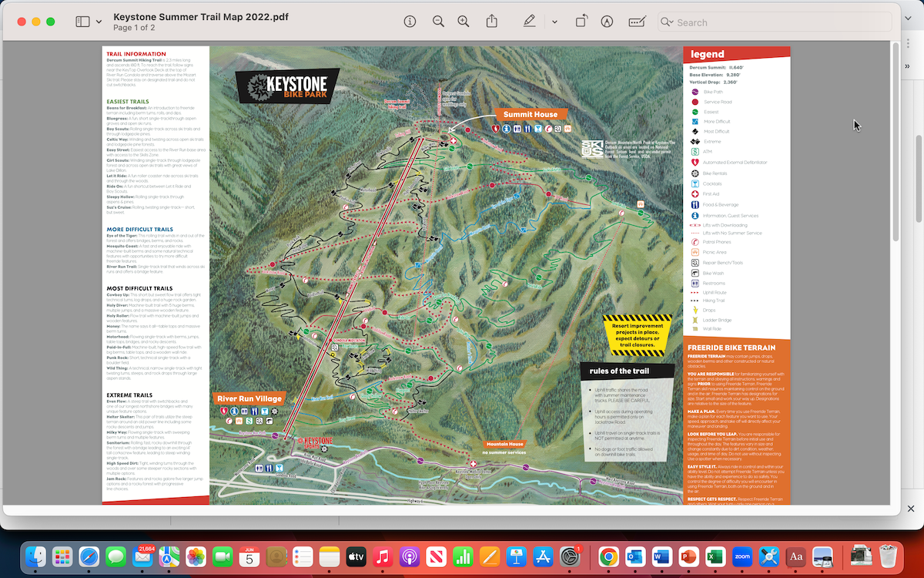Screen dimensions: 924x578
Task: Click the 'MOST DIFFICULT TRAILS' heading
Action: [x=140, y=288]
